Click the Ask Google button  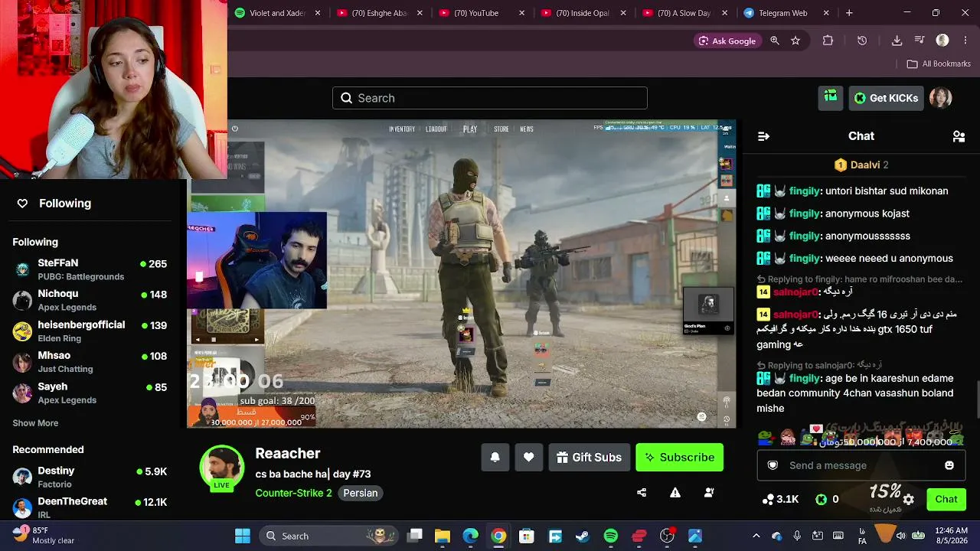(x=727, y=41)
